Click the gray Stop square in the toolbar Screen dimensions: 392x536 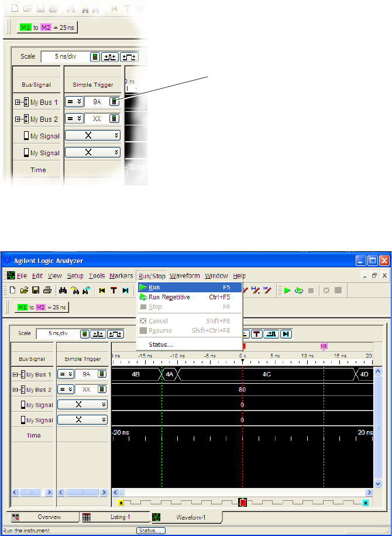(x=311, y=291)
